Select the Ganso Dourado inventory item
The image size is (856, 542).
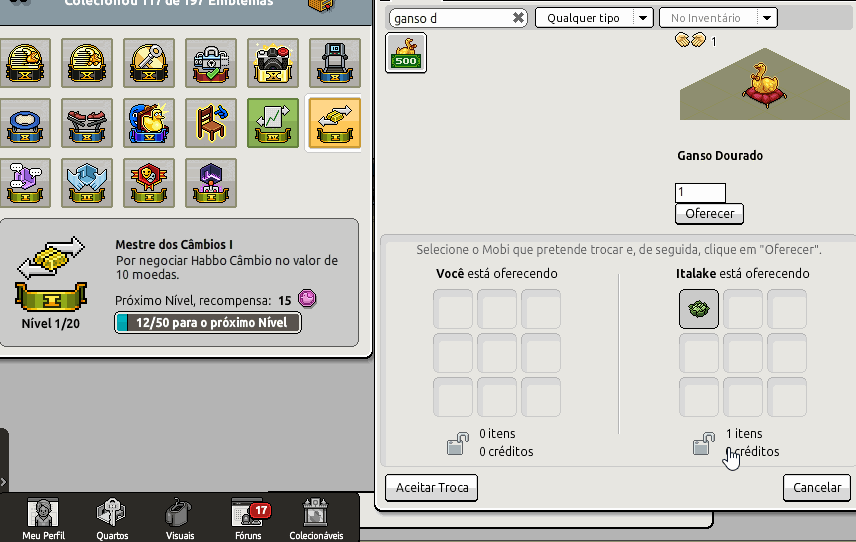[406, 53]
